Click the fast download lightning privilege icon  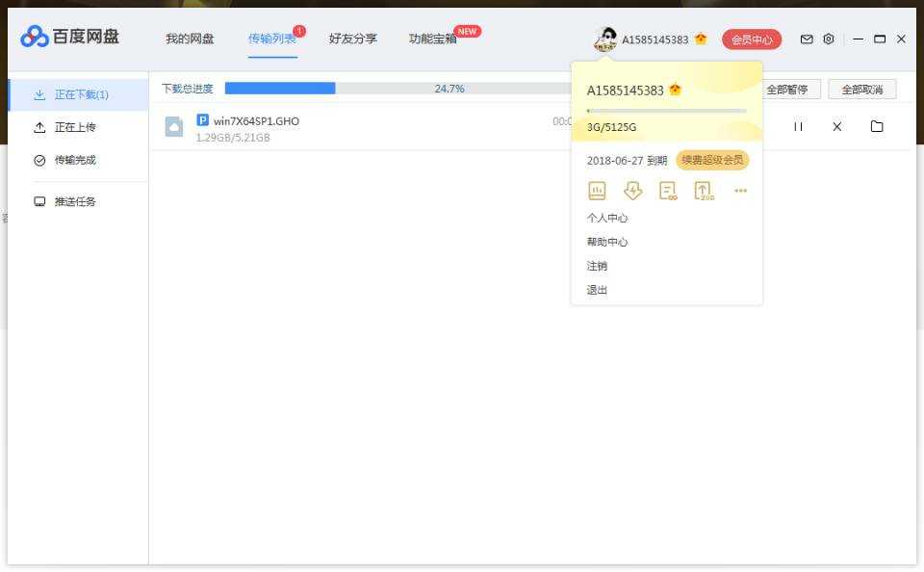tap(632, 191)
